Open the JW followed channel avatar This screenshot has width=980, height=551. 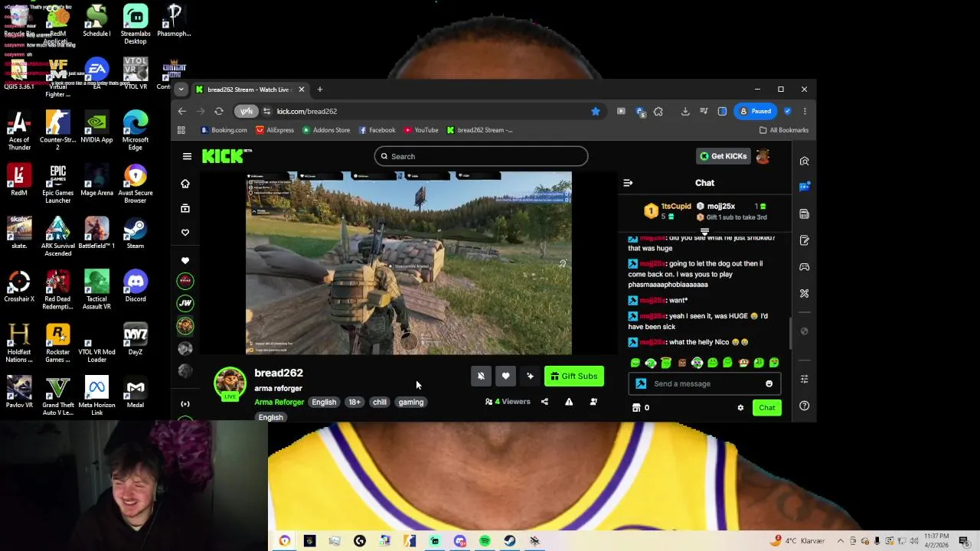pos(185,303)
